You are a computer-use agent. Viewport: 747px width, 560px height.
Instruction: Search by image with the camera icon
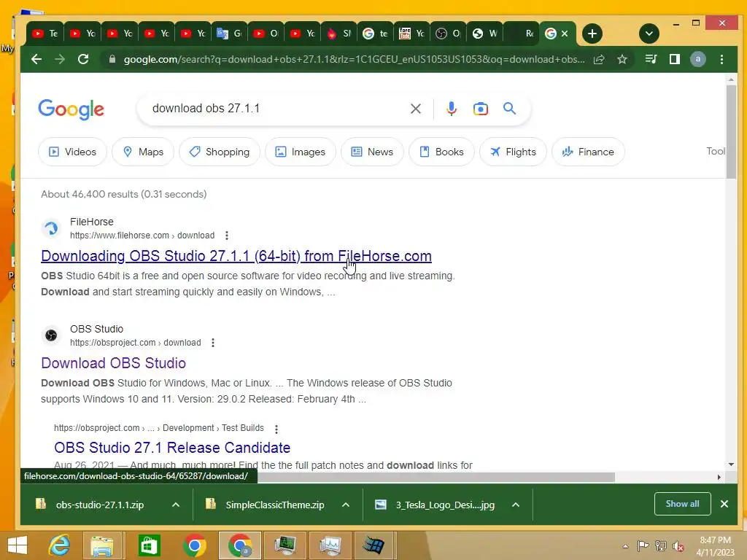[x=480, y=109]
